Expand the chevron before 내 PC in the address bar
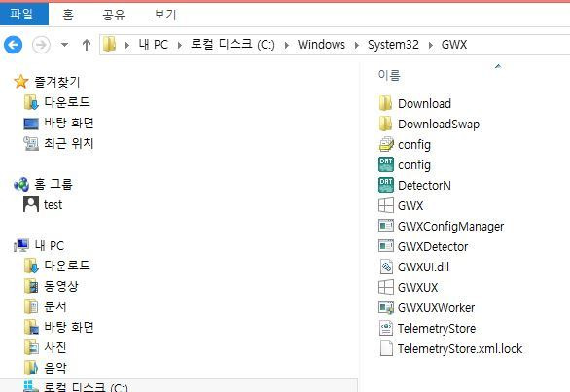 (x=126, y=45)
